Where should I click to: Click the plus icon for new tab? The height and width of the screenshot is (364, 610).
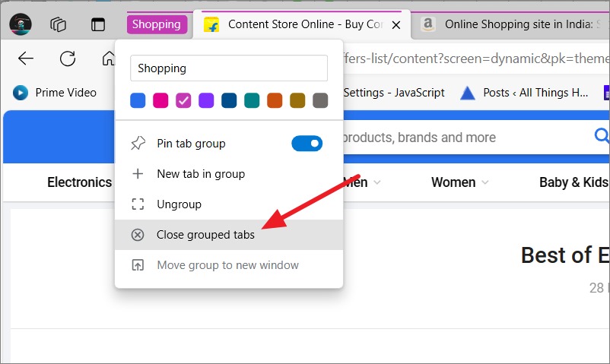pyautogui.click(x=138, y=173)
